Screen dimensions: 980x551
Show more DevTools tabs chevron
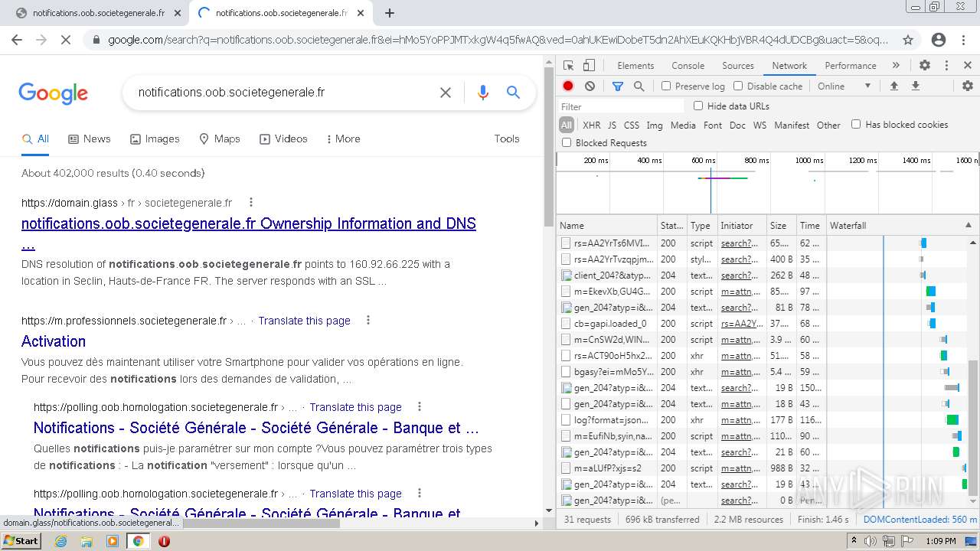[896, 66]
